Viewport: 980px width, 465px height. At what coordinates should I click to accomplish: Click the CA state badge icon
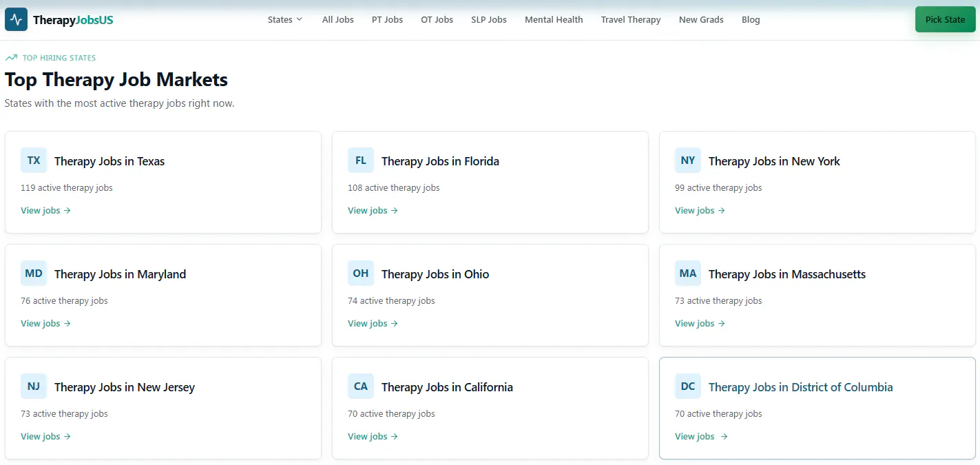[361, 386]
